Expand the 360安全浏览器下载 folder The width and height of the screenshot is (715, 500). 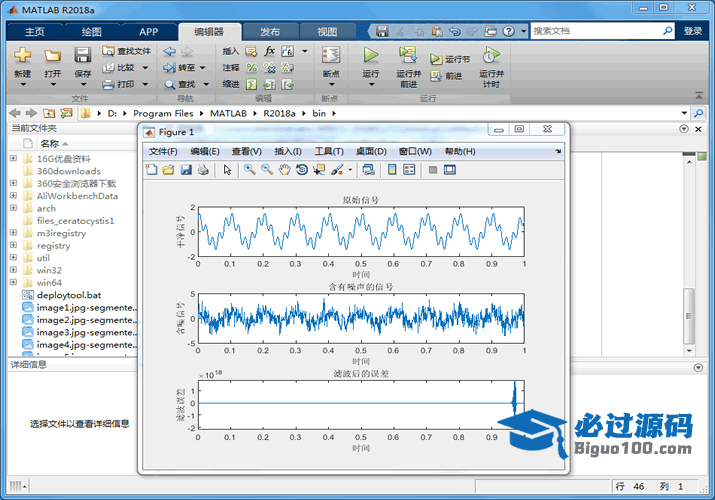(13, 183)
